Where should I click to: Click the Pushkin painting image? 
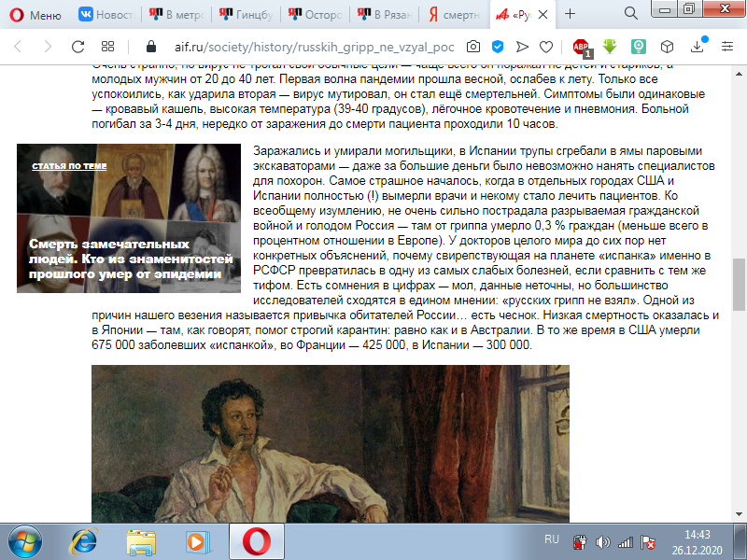click(331, 444)
